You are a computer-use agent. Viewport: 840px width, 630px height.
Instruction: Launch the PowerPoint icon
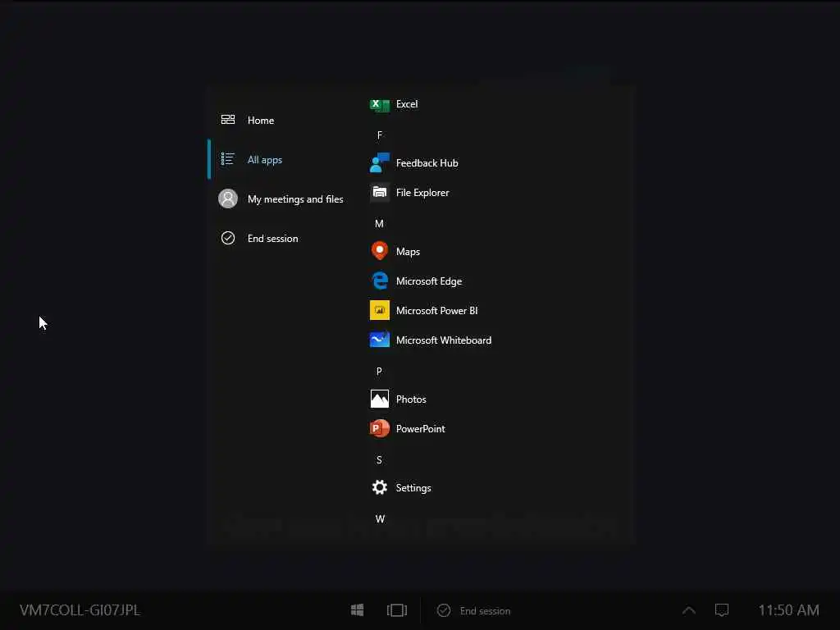point(379,428)
